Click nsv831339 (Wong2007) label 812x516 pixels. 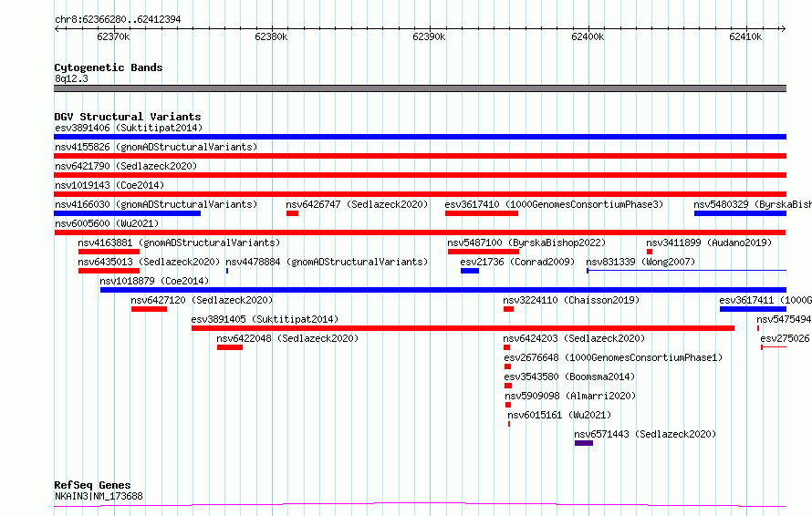pyautogui.click(x=640, y=262)
